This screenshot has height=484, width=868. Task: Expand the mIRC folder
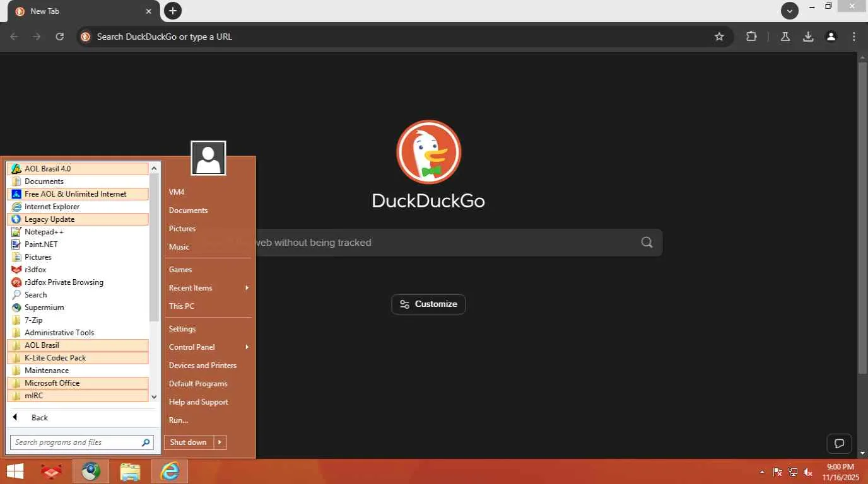[78, 396]
